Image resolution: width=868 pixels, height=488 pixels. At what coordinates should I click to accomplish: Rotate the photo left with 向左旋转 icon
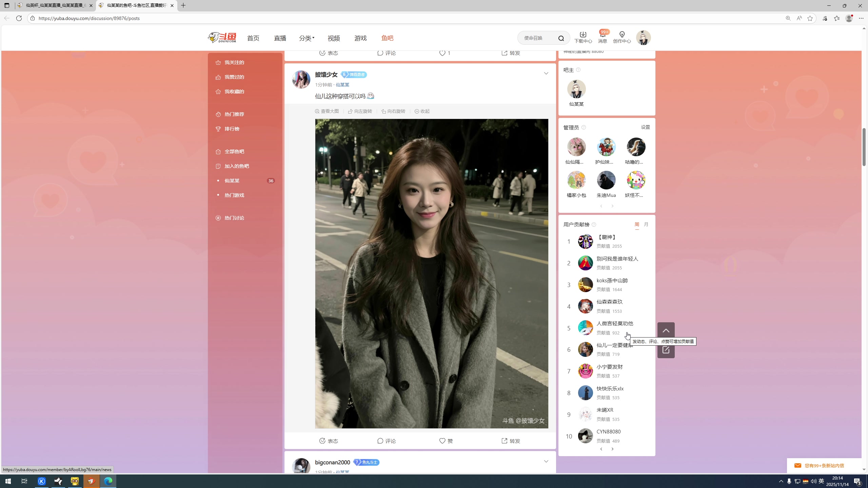360,111
